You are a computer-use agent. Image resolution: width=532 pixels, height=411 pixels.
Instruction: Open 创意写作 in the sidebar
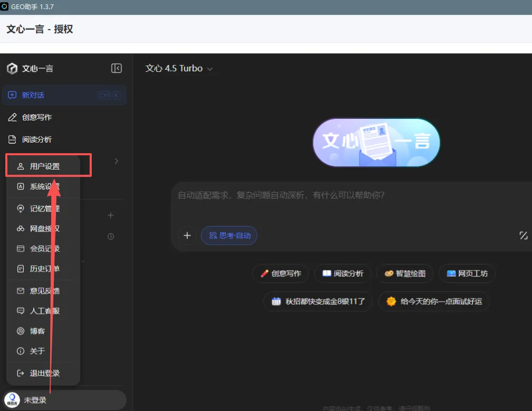(36, 117)
